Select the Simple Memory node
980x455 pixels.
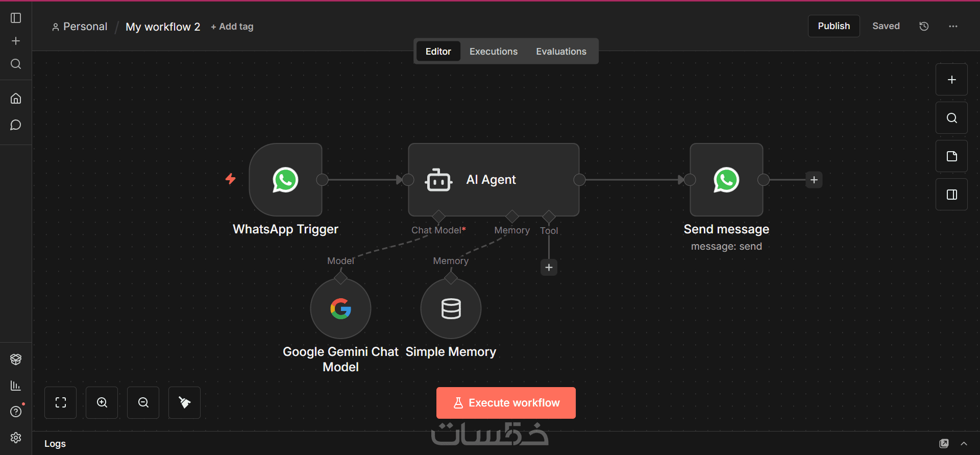point(451,308)
